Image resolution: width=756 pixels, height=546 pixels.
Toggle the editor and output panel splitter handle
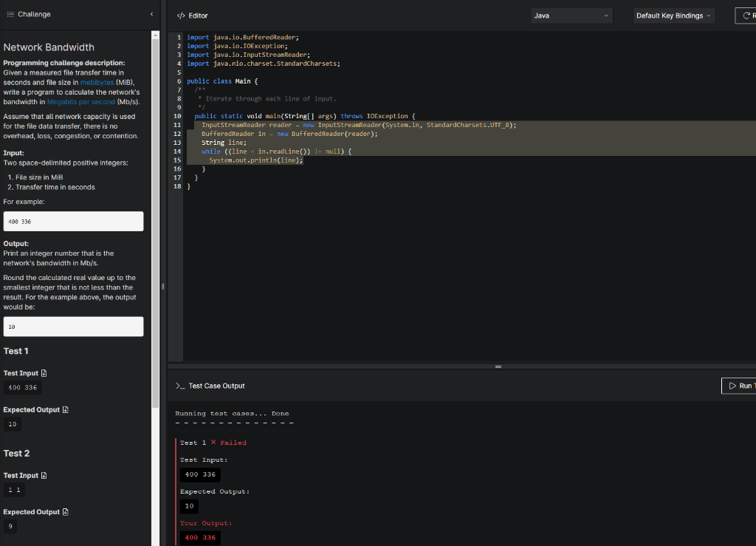[x=498, y=366]
